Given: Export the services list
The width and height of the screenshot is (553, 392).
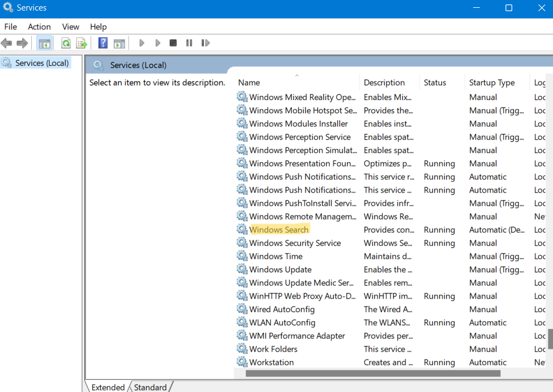Looking at the screenshot, I should point(81,42).
